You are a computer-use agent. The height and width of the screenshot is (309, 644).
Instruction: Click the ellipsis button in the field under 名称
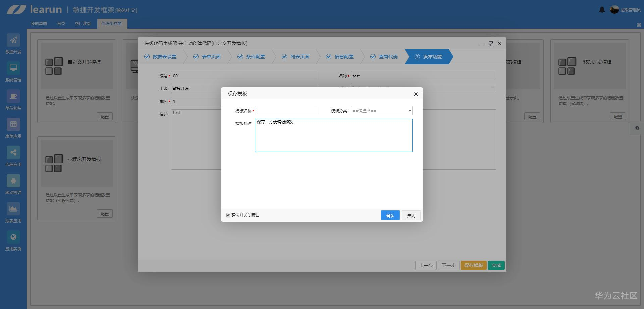pos(492,88)
